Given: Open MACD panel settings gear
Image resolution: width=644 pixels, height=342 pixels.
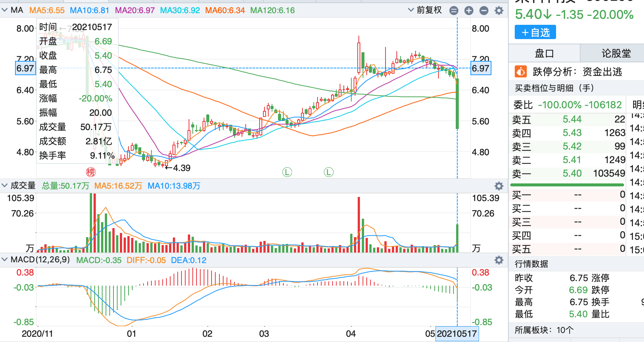Looking at the screenshot, I should pos(499,260).
